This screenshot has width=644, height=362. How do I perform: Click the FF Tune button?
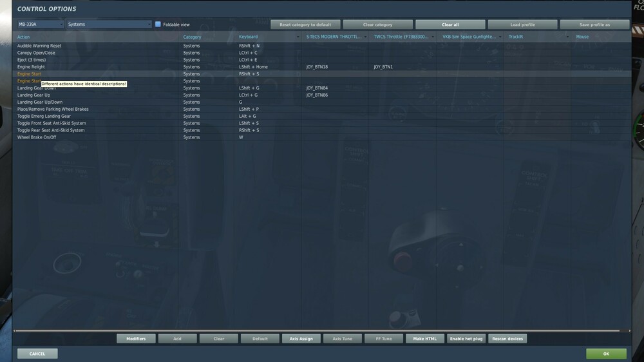click(384, 339)
